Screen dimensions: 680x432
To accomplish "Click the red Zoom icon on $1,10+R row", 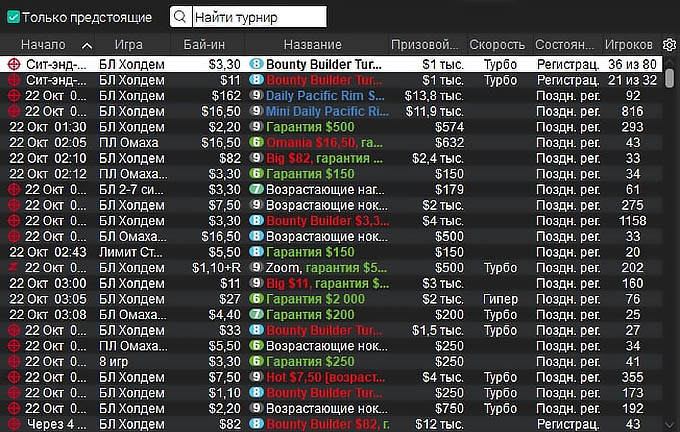I will (14, 267).
